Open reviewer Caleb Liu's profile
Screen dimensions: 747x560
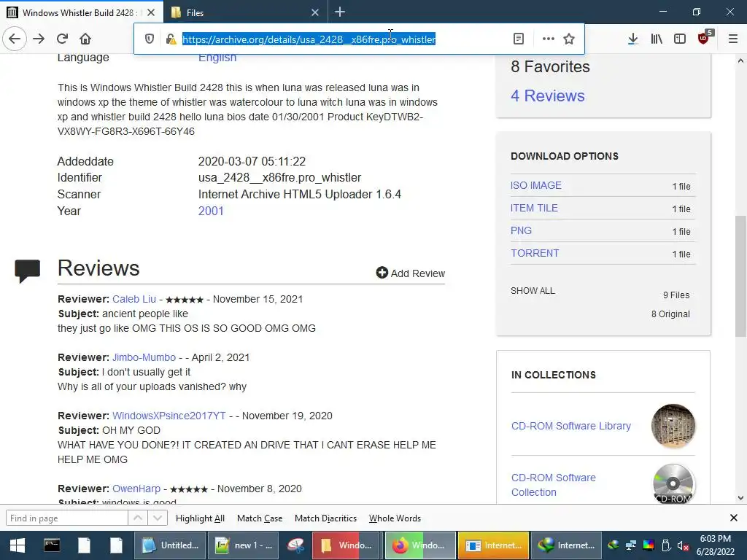pos(134,299)
